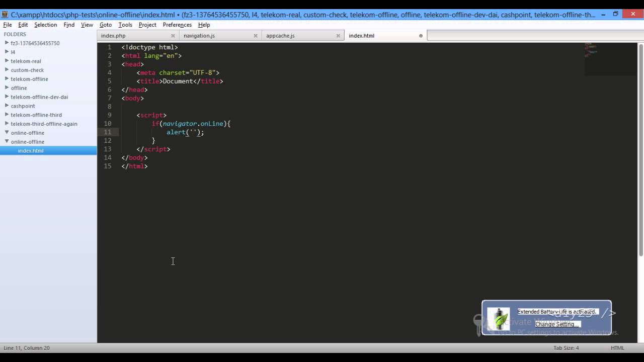
Task: Click the title Document line
Action: [x=180, y=81]
